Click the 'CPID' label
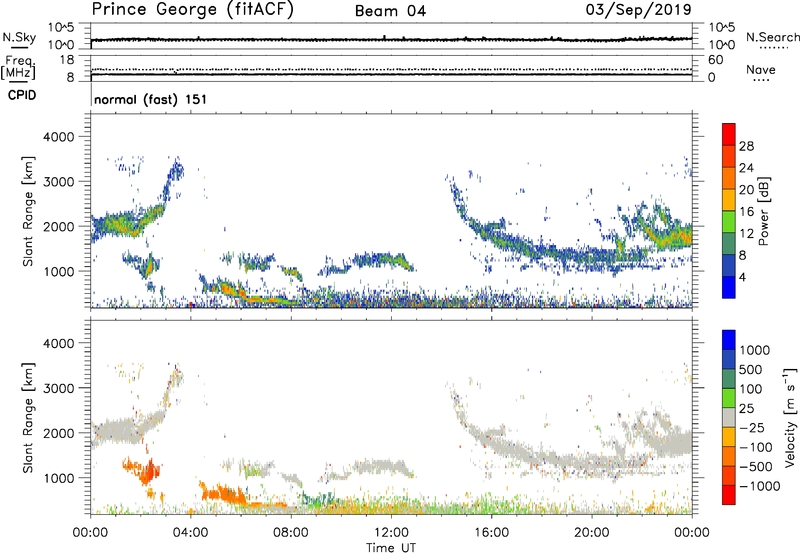Image resolution: width=800 pixels, height=554 pixels. tap(22, 95)
